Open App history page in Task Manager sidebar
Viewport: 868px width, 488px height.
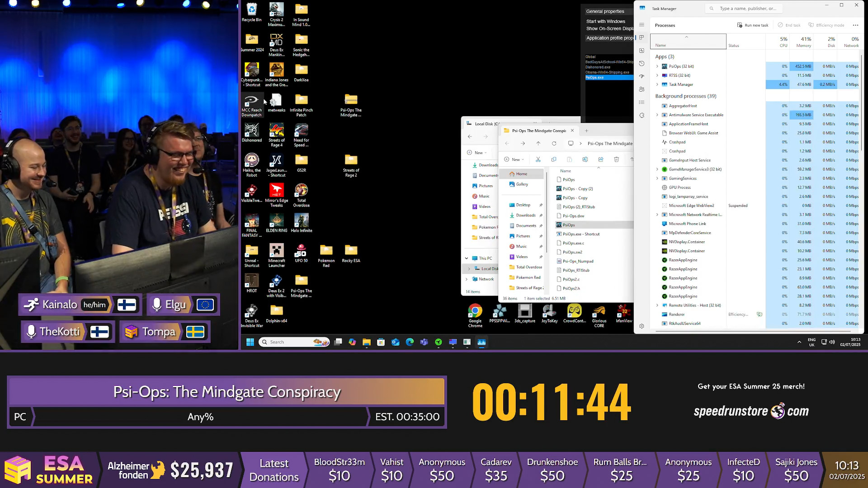(x=642, y=64)
